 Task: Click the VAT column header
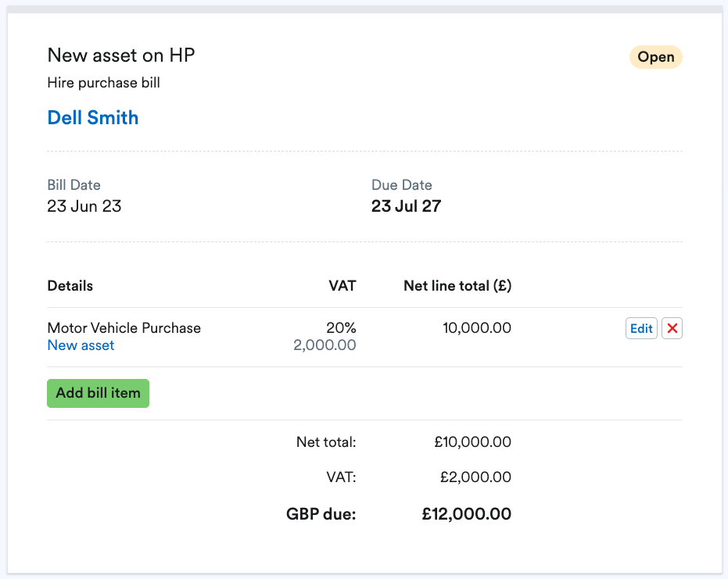point(342,285)
